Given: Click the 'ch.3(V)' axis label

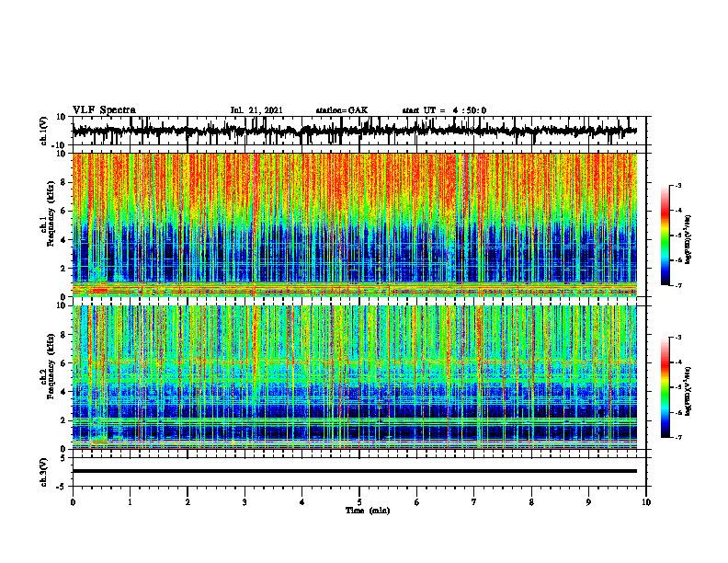Looking at the screenshot, I should [x=43, y=472].
